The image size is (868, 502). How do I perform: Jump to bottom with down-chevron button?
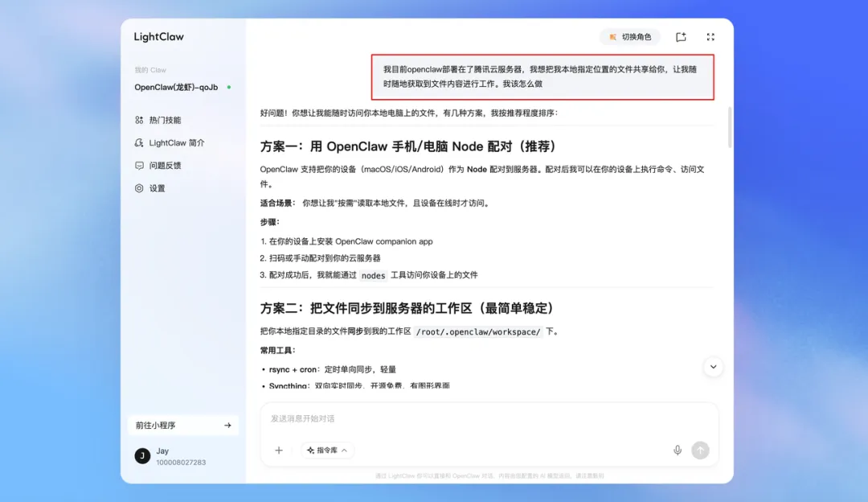(x=713, y=367)
